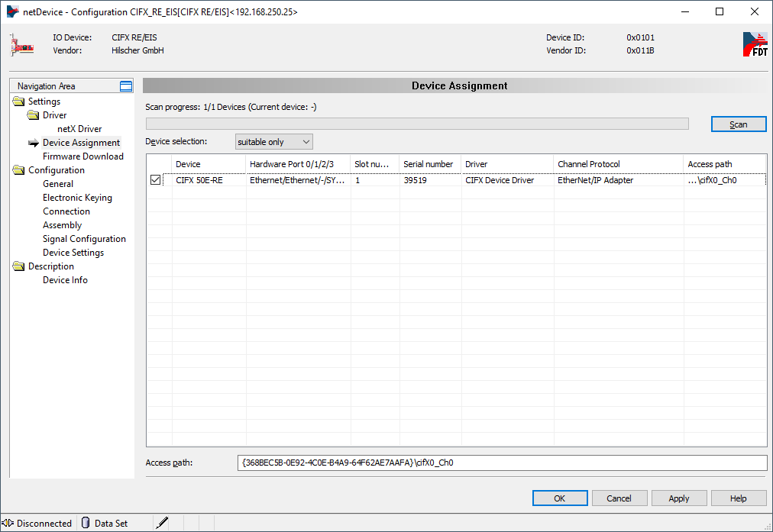Sort by Serial number column header
773x532 pixels.
[x=429, y=164]
